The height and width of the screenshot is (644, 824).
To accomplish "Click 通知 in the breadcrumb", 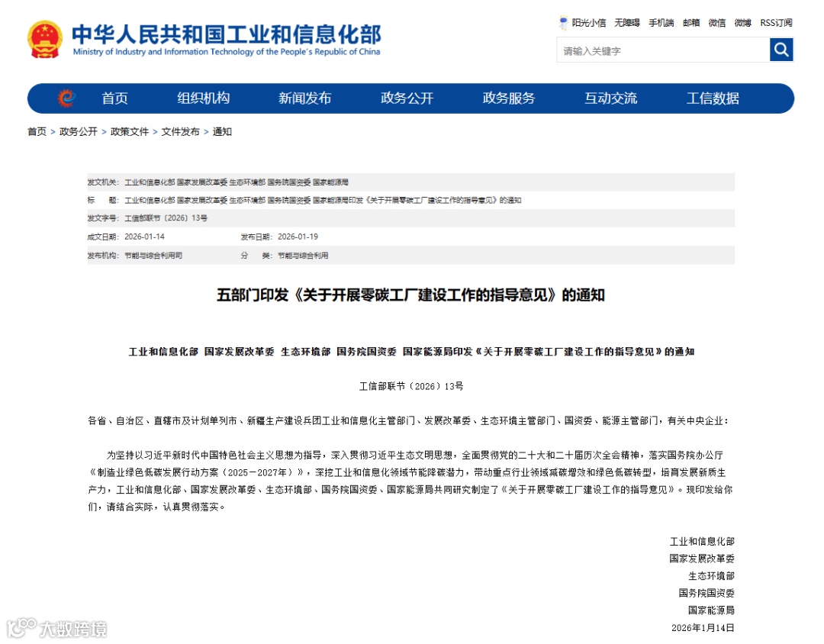I will point(222,131).
